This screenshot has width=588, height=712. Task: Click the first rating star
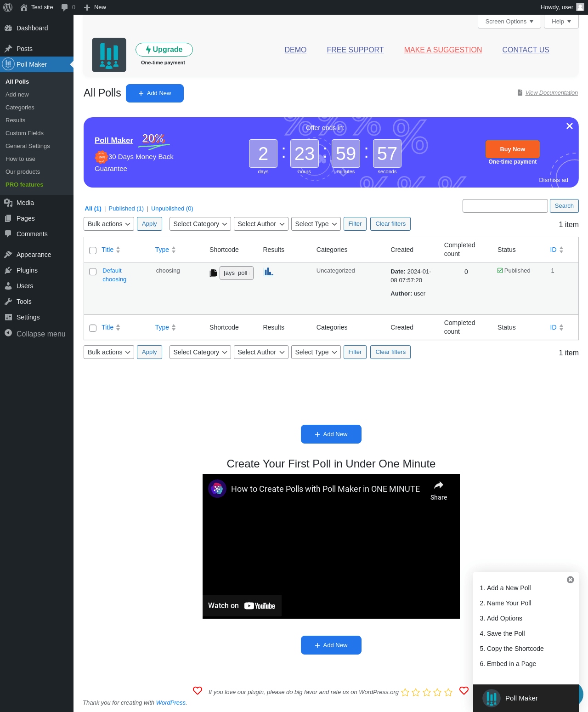405,692
